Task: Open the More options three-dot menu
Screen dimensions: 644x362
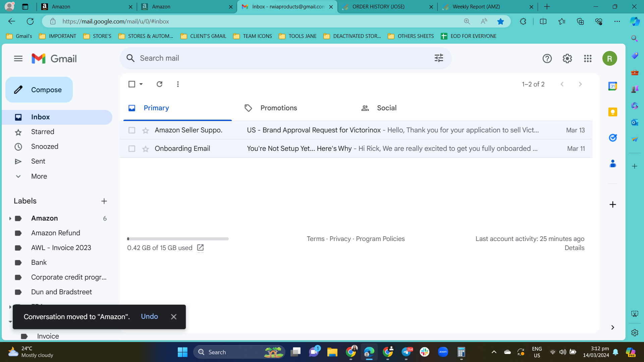Action: 178,84
